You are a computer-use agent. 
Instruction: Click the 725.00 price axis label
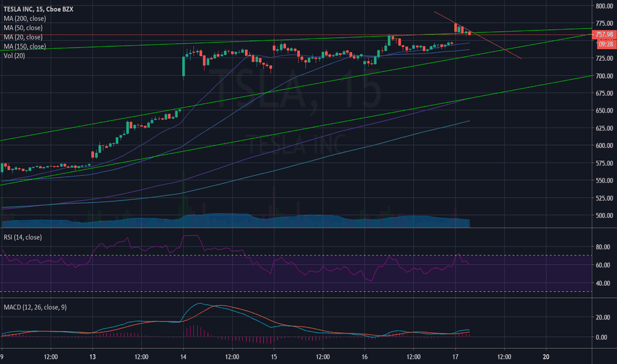604,58
